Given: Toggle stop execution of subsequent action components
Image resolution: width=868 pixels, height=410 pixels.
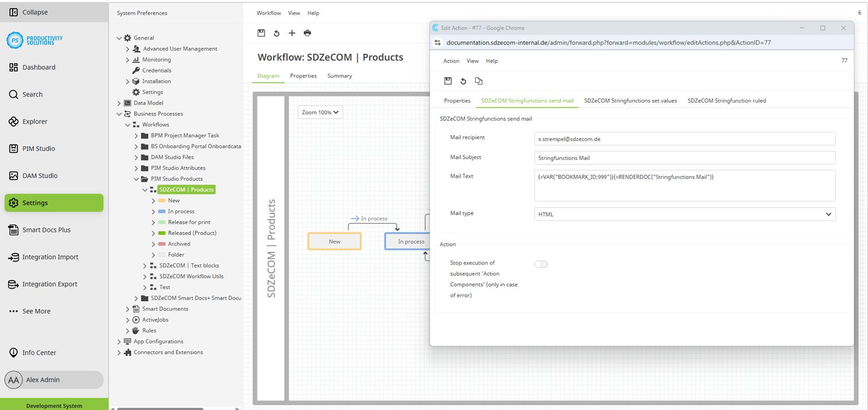Looking at the screenshot, I should click(541, 264).
